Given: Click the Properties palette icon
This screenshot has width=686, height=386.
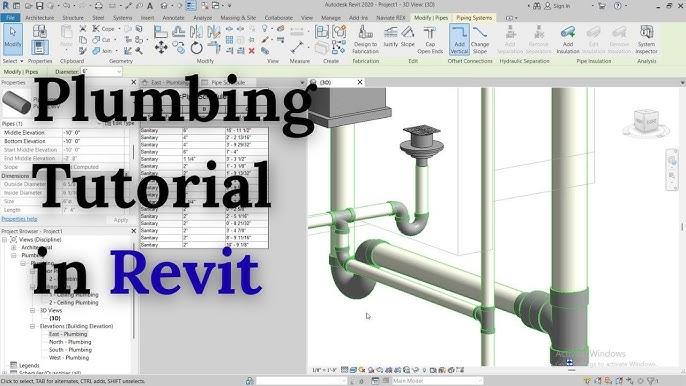Looking at the screenshot, I should 39,47.
